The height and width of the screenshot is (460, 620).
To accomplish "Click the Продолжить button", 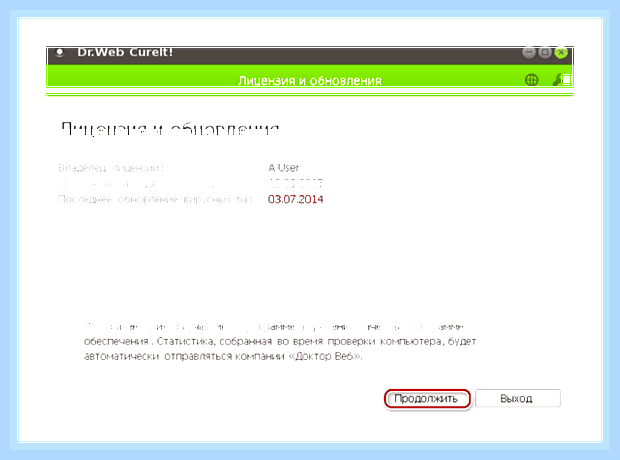I will coord(427,398).
